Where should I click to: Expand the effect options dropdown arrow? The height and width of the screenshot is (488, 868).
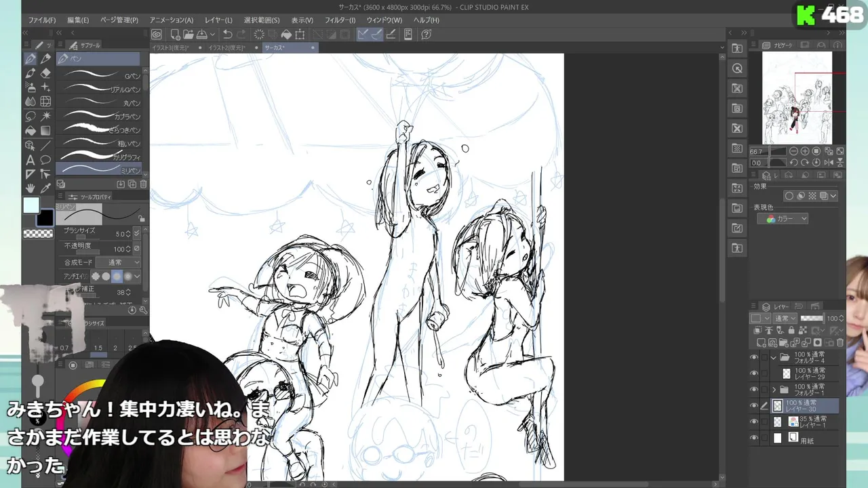pyautogui.click(x=833, y=196)
